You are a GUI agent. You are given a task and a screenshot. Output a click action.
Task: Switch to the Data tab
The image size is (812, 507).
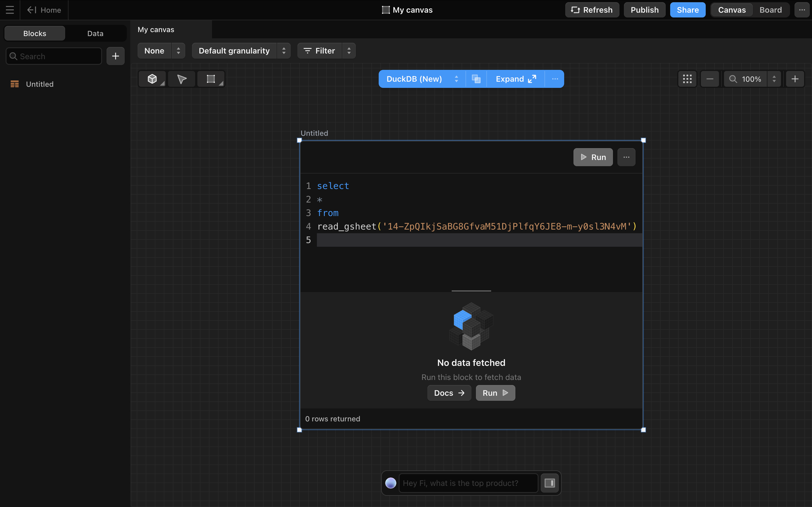tap(95, 33)
